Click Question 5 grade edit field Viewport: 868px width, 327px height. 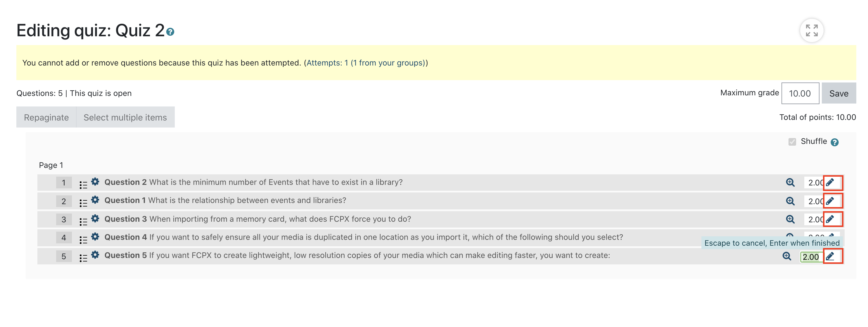click(811, 257)
